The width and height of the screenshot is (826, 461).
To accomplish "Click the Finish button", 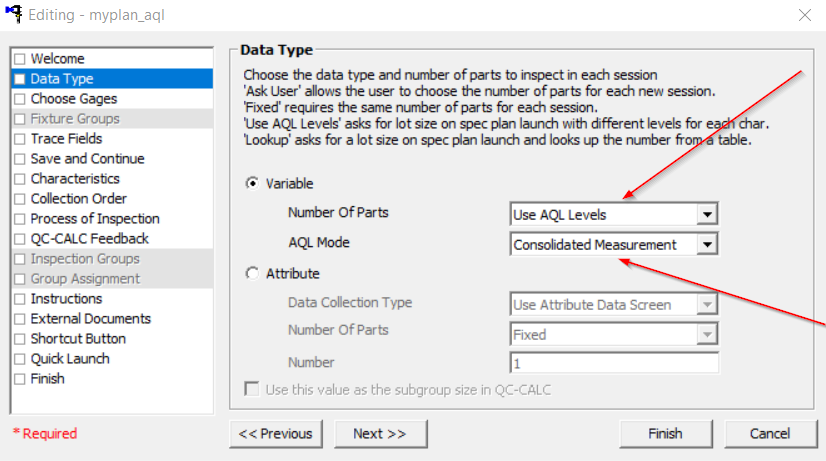I will [666, 434].
